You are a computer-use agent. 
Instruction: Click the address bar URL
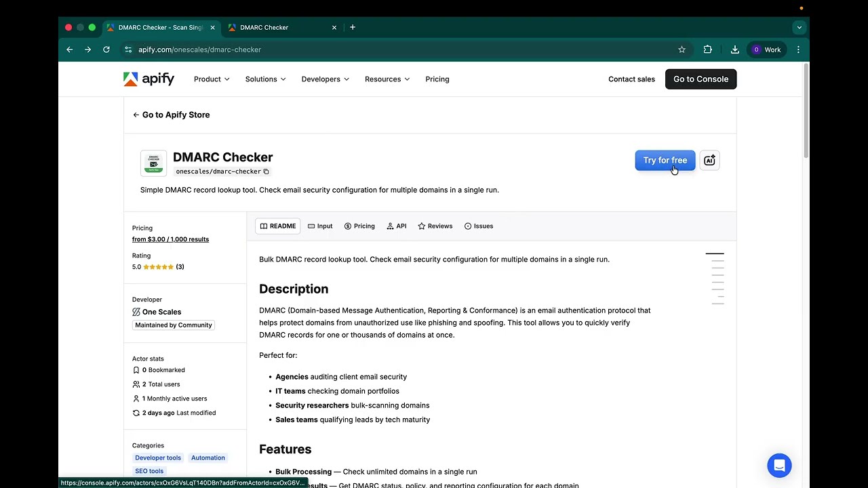point(199,49)
